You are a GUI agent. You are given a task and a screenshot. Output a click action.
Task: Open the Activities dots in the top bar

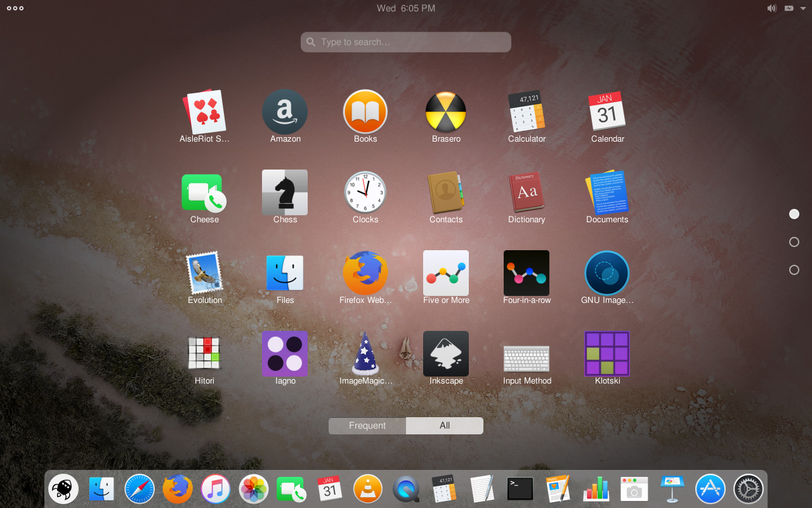15,8
